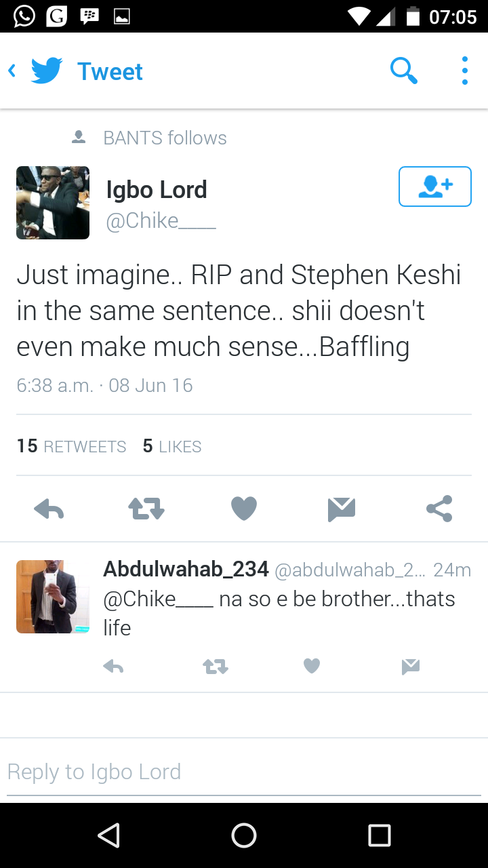Screen dimensions: 488x868
Task: Reply to Abdulwahab_234's comment
Action: (113, 667)
